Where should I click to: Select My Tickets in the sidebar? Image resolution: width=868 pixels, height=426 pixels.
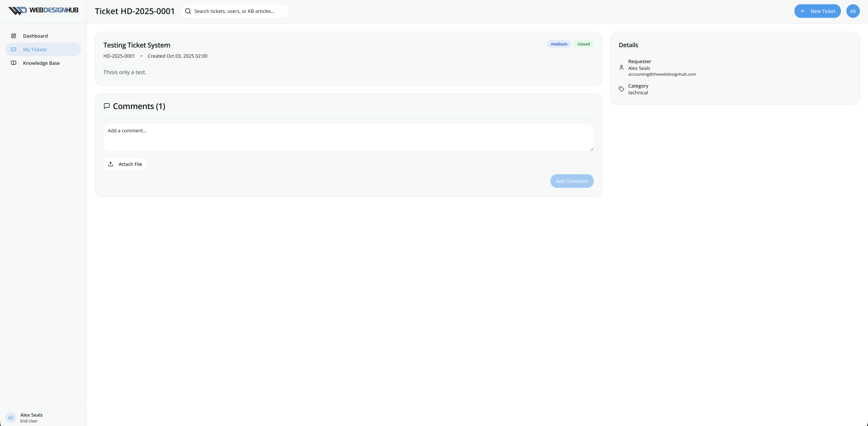(35, 50)
